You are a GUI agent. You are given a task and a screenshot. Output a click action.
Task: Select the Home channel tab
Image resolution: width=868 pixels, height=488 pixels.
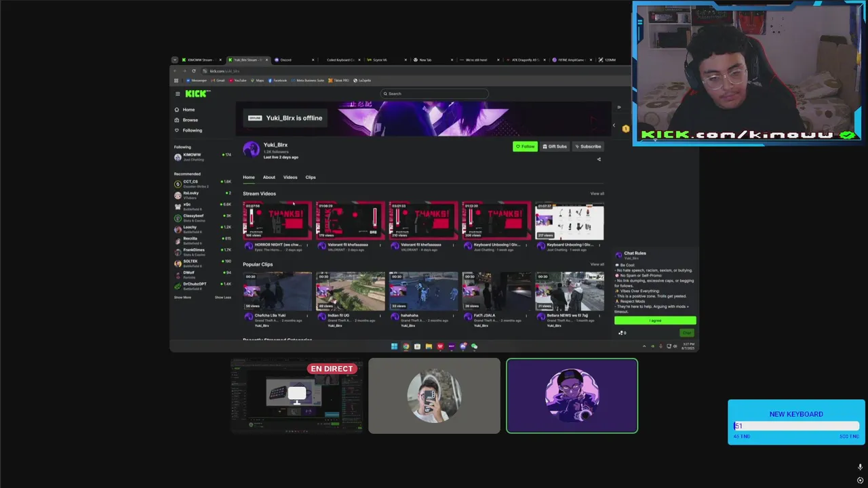(249, 178)
